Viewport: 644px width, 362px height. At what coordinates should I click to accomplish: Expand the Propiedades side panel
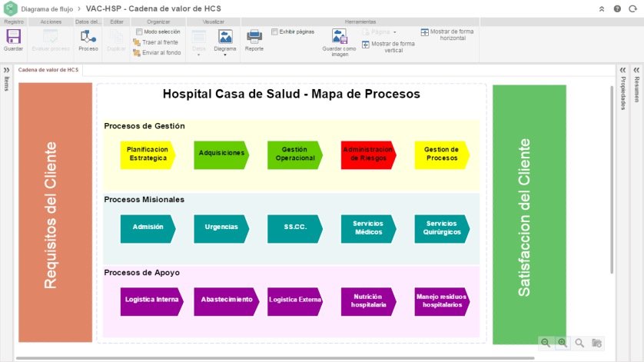click(623, 70)
